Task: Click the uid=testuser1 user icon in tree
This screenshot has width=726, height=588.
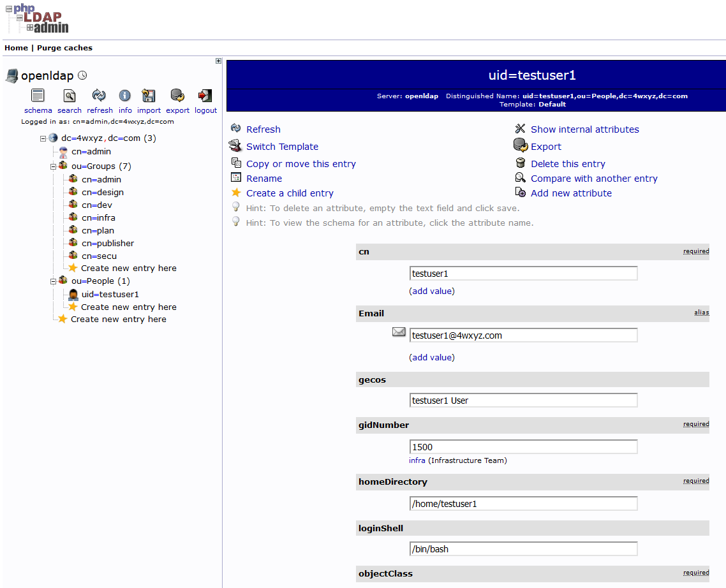Action: (x=73, y=295)
